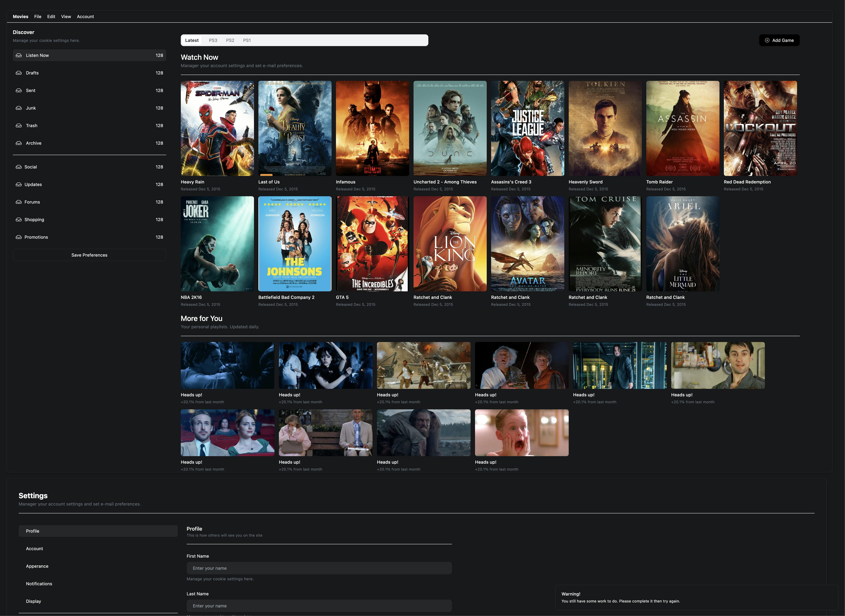Click the inbox icon beside Promotions
The image size is (845, 616).
click(19, 237)
